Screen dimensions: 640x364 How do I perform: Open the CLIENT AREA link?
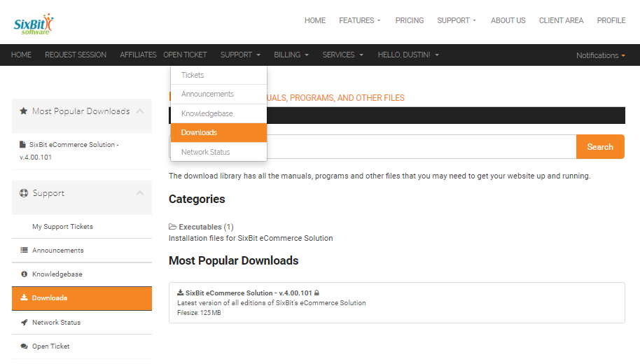[561, 20]
